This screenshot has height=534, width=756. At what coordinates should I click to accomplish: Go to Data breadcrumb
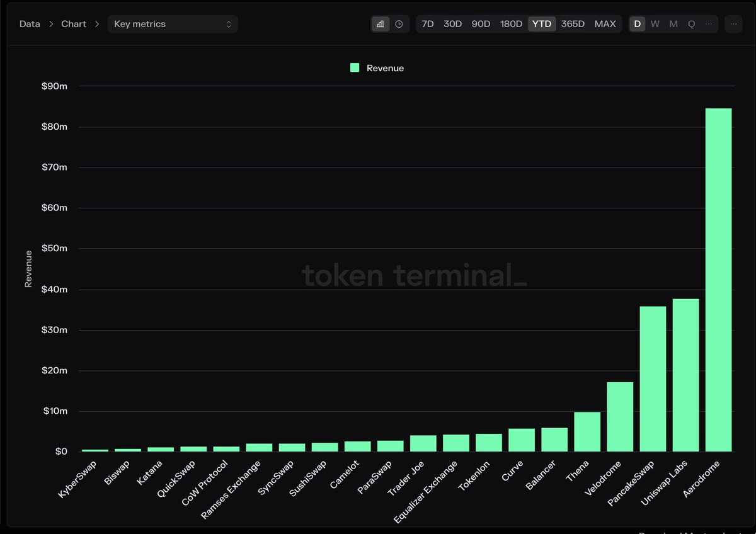(x=30, y=24)
